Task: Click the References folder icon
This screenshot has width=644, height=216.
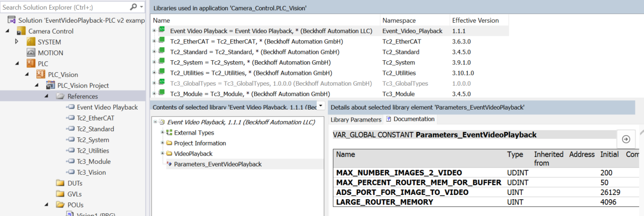Action: [x=60, y=96]
